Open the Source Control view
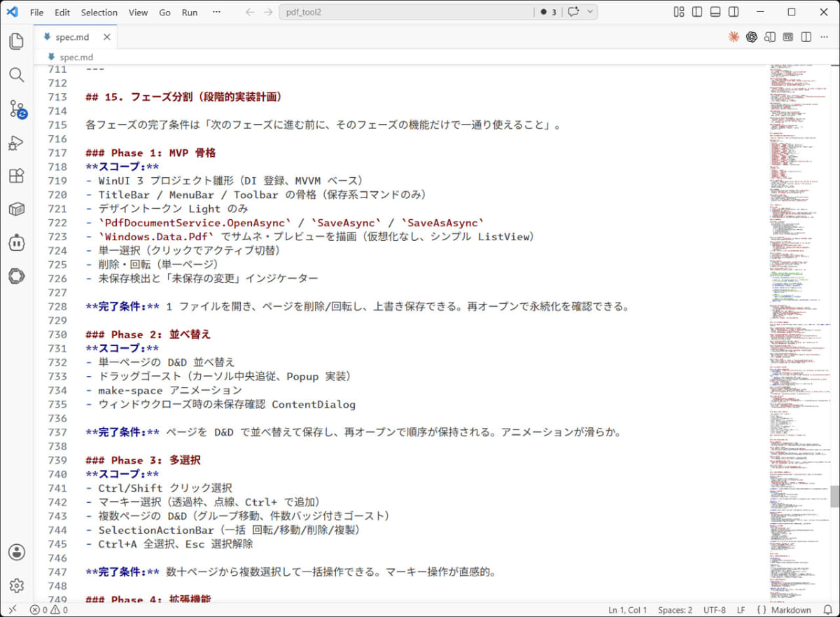 coord(16,109)
